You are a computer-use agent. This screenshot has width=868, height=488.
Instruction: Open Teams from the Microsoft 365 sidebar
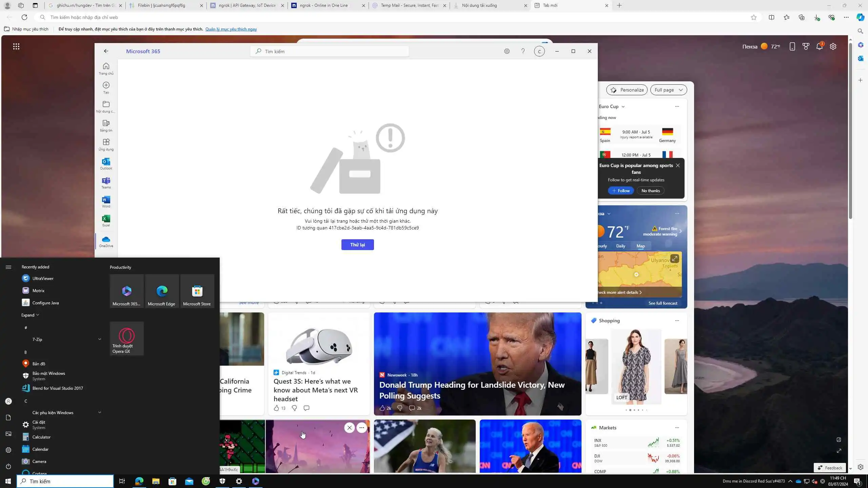[106, 183]
